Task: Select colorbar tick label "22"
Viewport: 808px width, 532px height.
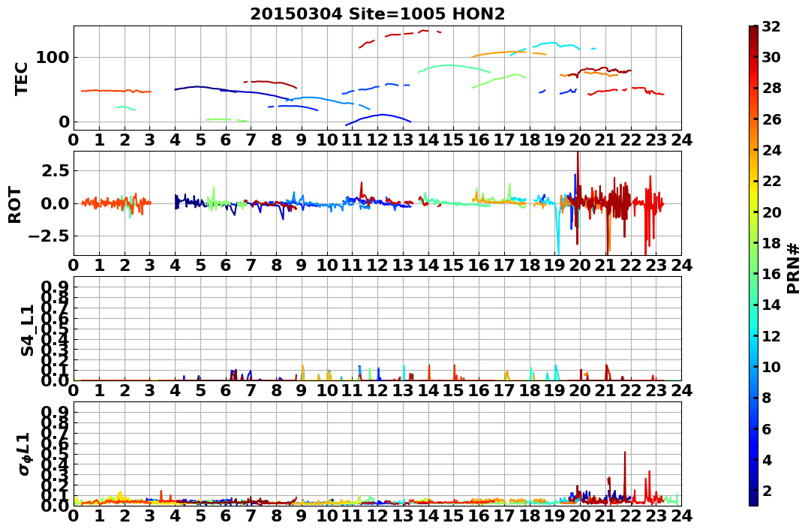Action: coord(771,181)
